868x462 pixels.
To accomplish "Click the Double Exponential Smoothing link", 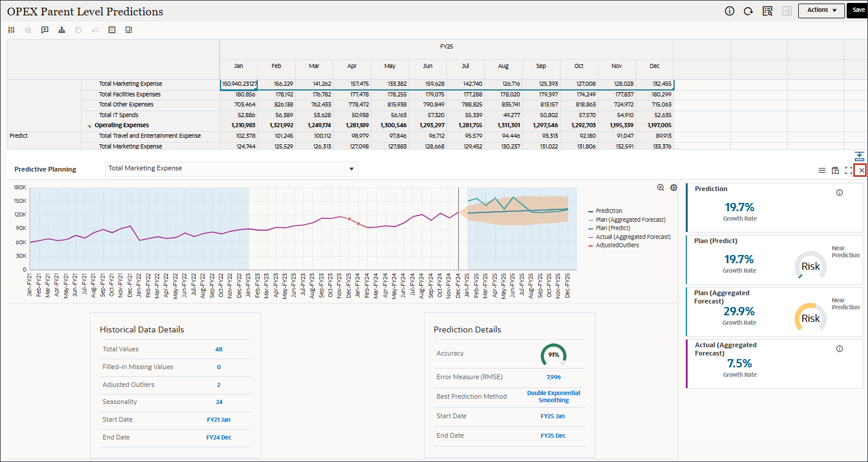I will click(553, 396).
